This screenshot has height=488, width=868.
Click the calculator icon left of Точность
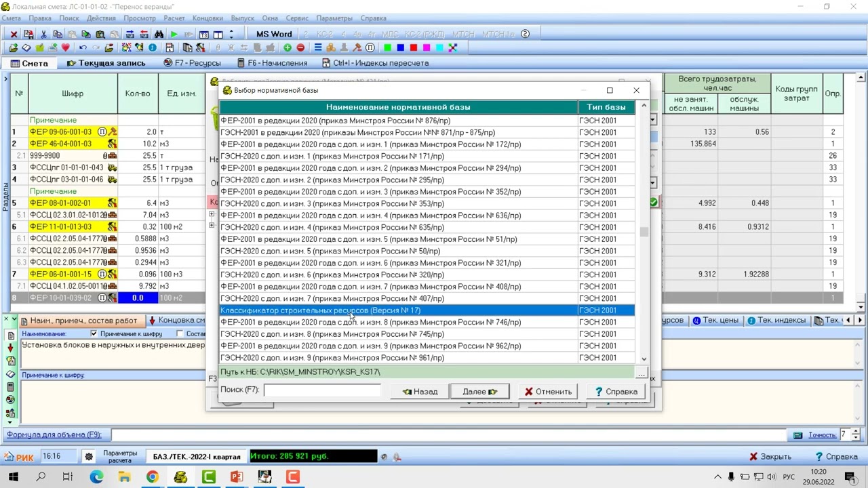[797, 435]
